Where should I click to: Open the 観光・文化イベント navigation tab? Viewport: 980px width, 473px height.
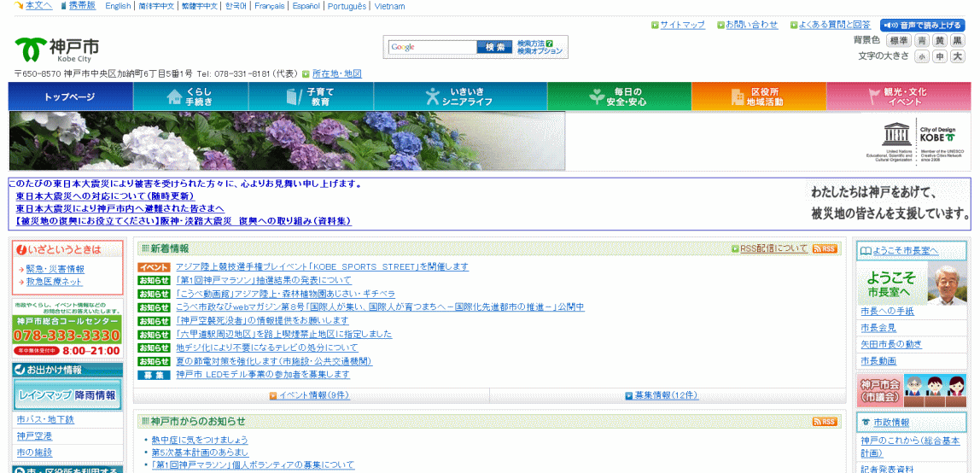point(899,96)
